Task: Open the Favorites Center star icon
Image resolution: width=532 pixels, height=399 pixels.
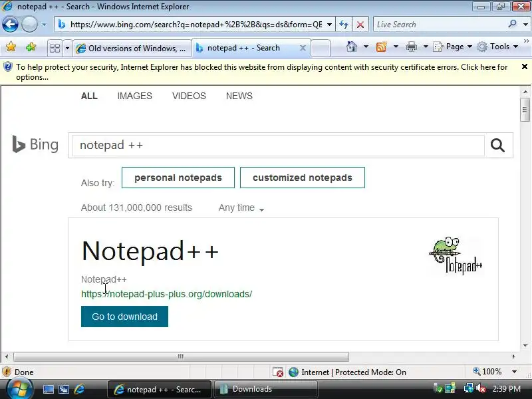Action: (11, 47)
